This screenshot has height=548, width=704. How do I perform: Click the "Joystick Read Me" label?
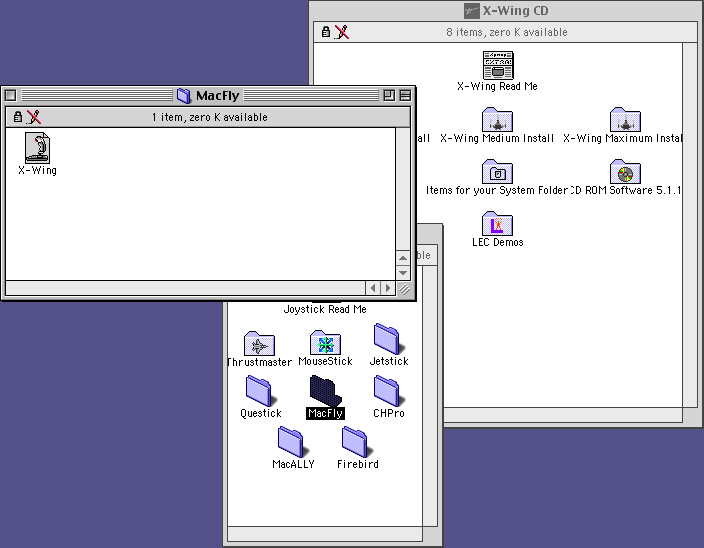click(x=325, y=309)
